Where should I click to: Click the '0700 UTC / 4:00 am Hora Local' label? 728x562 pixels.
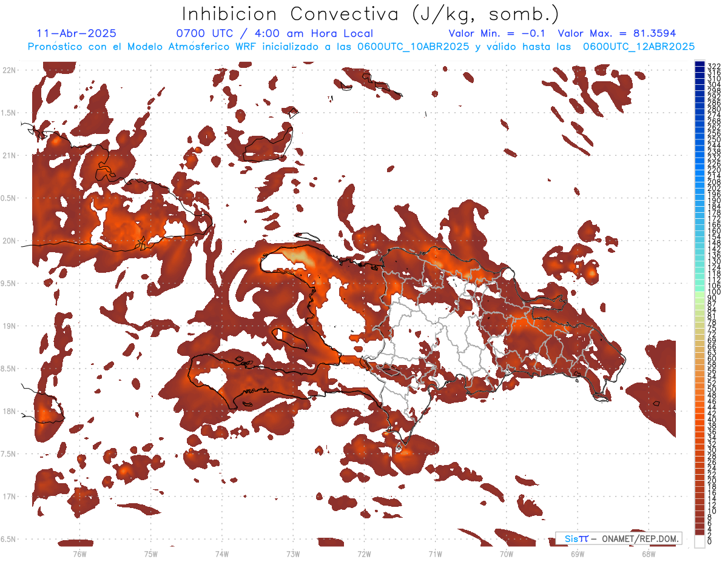point(274,34)
